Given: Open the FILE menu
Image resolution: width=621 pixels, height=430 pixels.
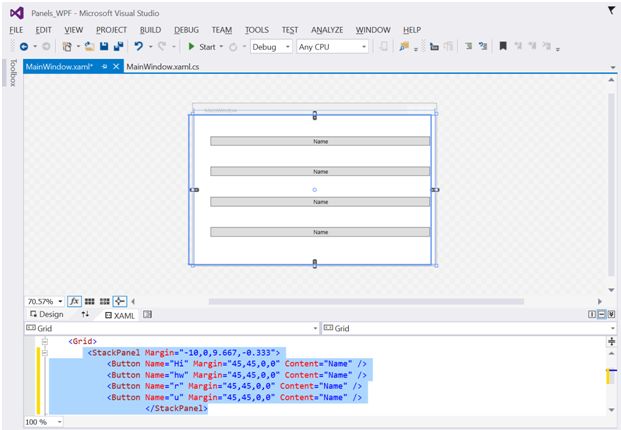Looking at the screenshot, I should click(x=16, y=30).
